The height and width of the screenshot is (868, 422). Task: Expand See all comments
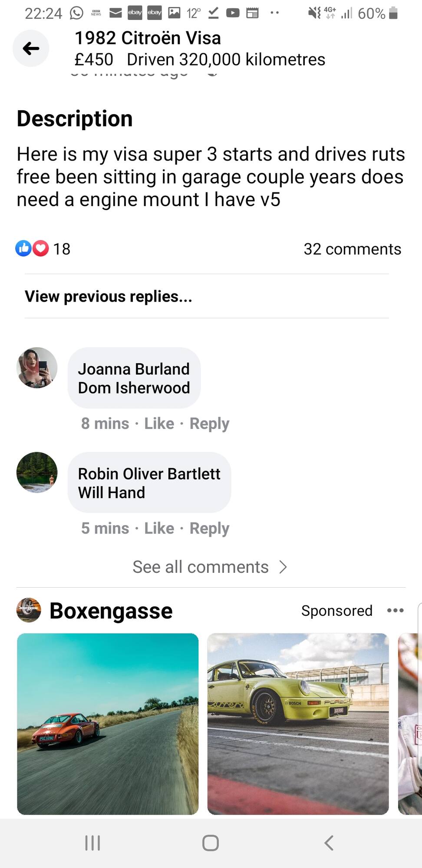[210, 567]
